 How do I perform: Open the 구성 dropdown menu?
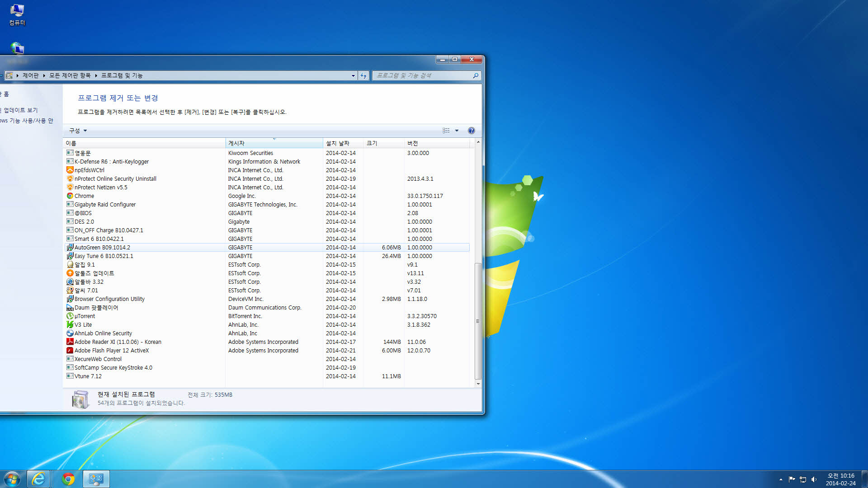pyautogui.click(x=78, y=131)
